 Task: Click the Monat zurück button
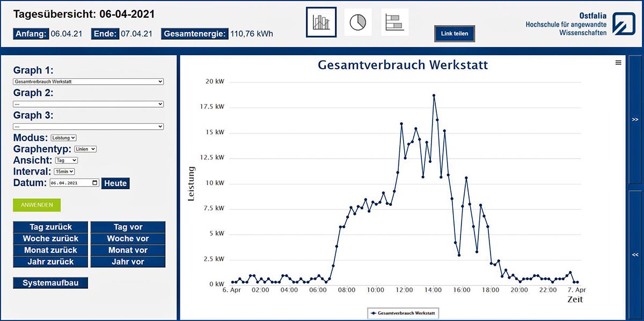point(51,250)
